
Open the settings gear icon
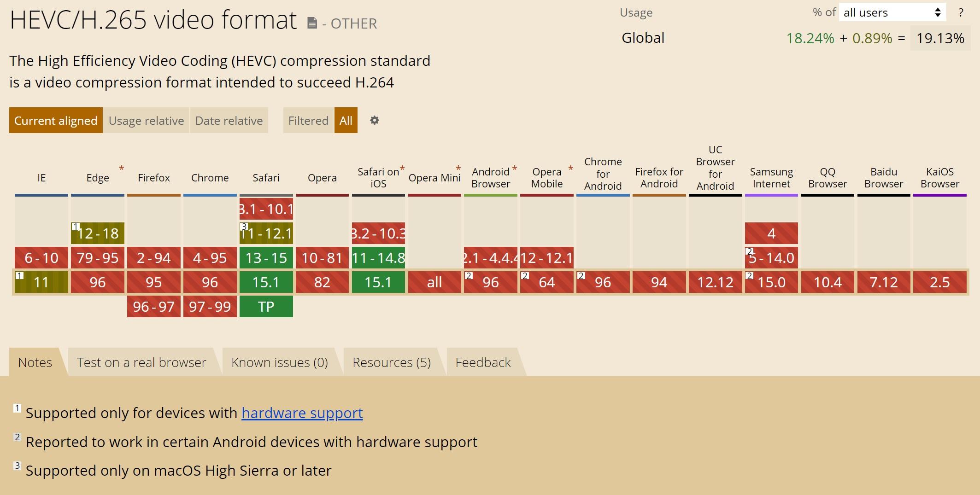coord(375,120)
